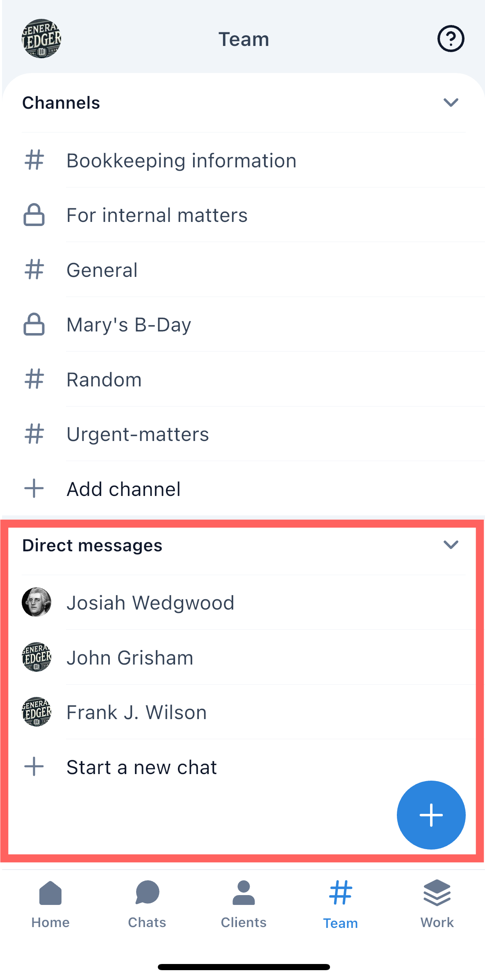Tap the blue floating plus button
Image resolution: width=485 pixels, height=980 pixels.
[431, 815]
